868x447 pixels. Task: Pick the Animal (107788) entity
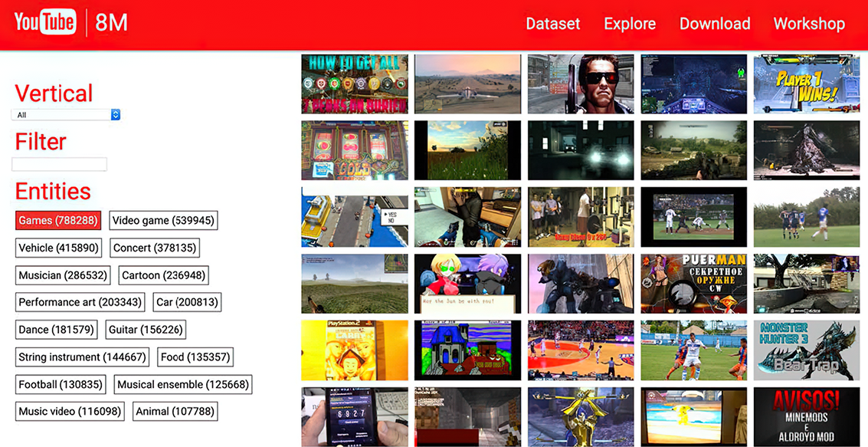tap(175, 412)
